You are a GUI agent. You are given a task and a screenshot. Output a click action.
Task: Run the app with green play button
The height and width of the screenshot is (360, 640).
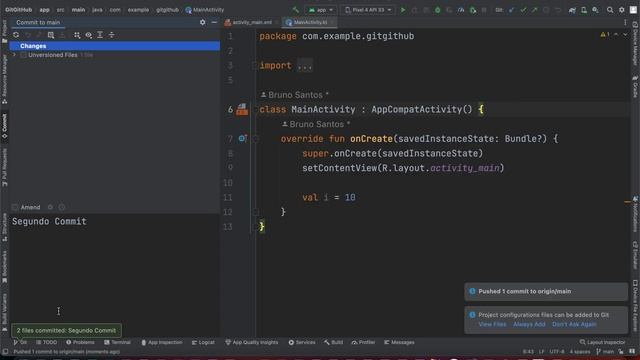coord(403,10)
